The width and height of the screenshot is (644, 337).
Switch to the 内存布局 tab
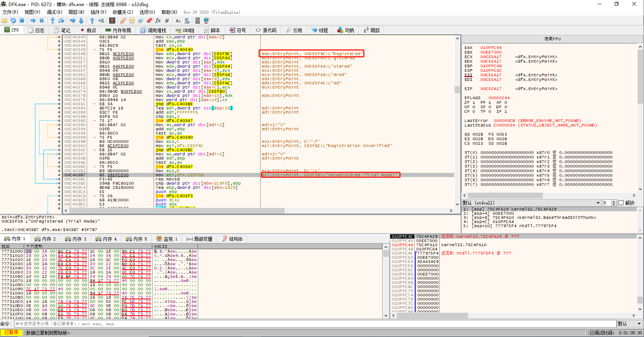(118, 30)
